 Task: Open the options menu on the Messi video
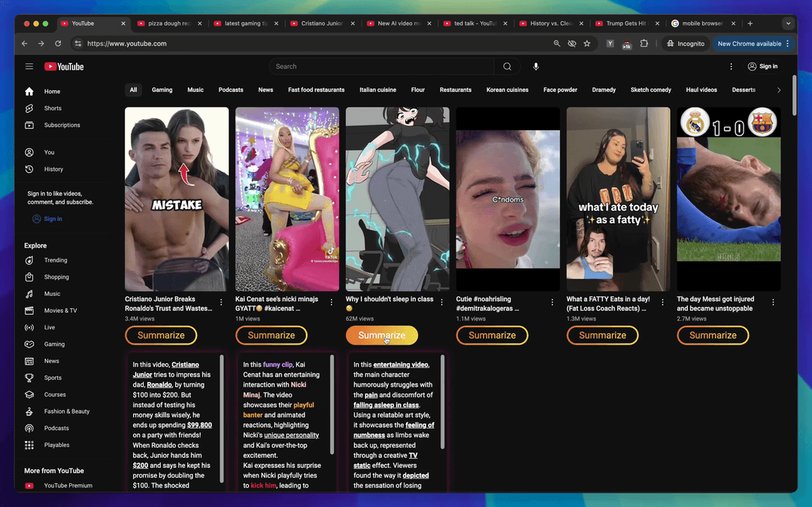[x=773, y=302]
